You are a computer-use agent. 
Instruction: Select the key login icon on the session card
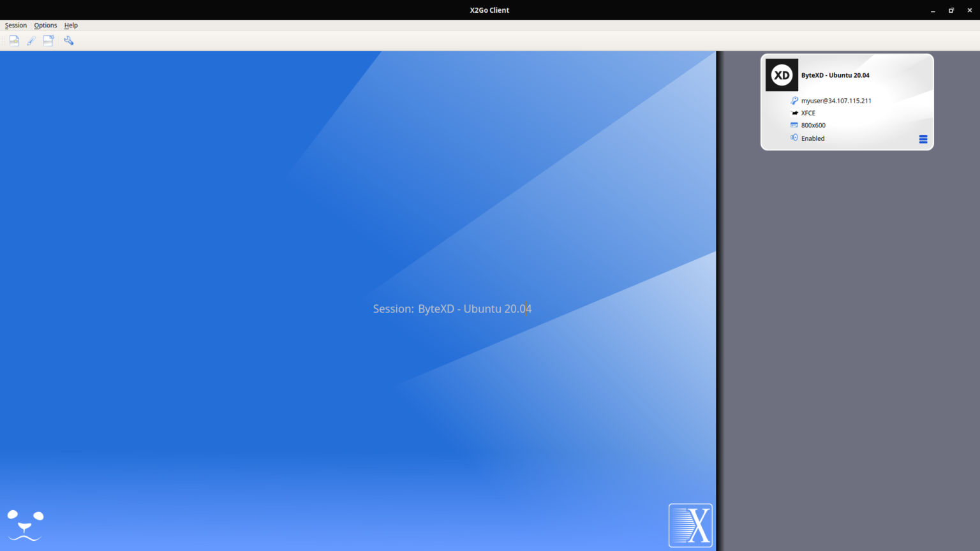pos(794,100)
